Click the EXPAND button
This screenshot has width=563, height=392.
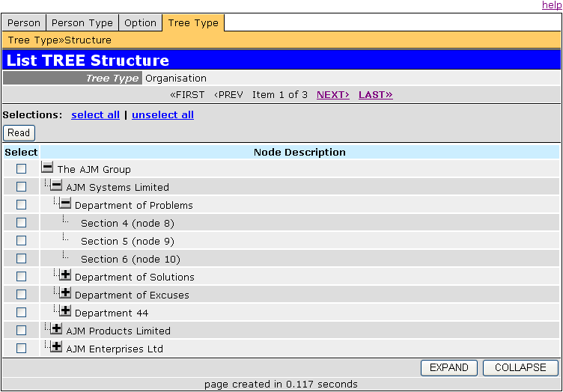pyautogui.click(x=449, y=367)
